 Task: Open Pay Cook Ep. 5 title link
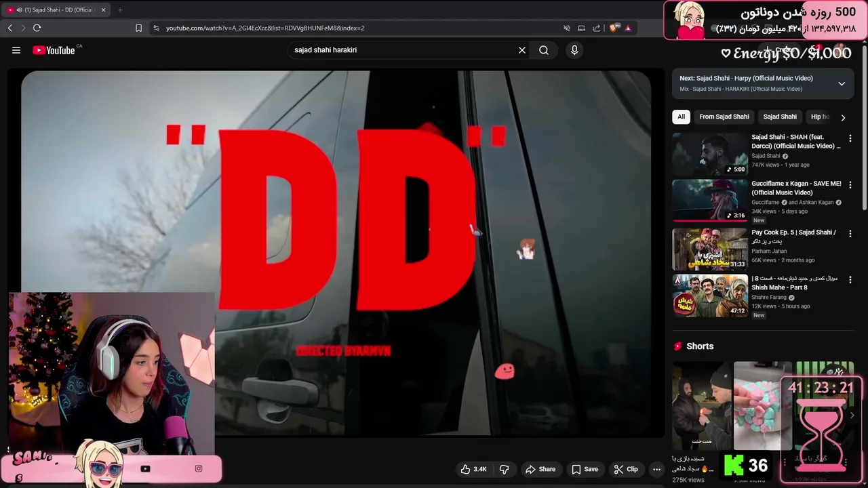click(x=794, y=237)
